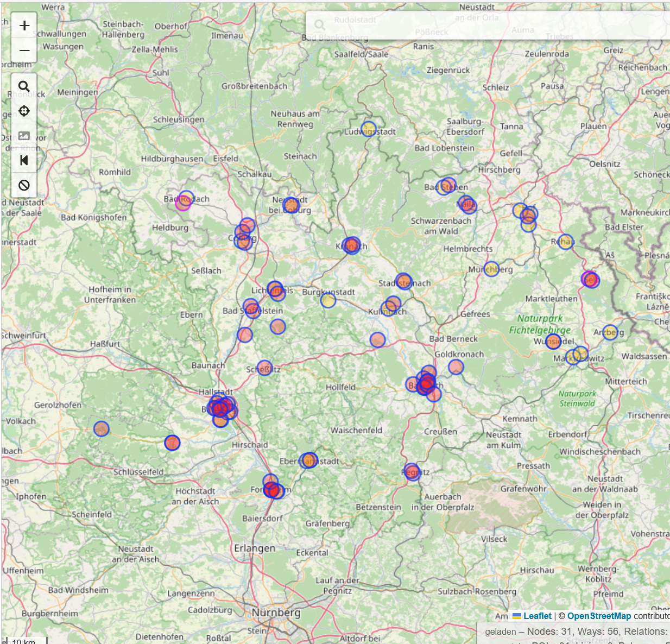This screenshot has width=670, height=644.
Task: Select the marker near Goldkronach
Action: pos(456,367)
